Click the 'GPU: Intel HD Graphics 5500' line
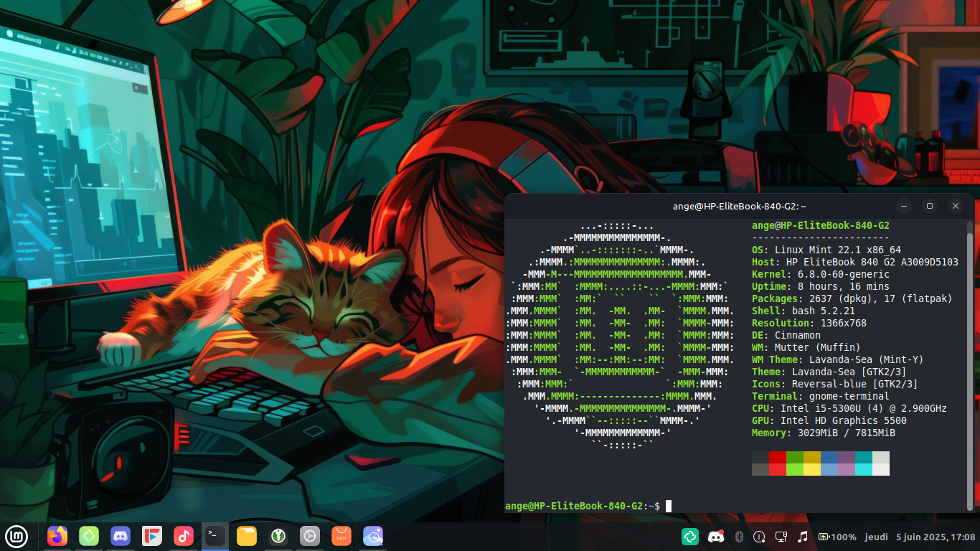The width and height of the screenshot is (980, 551). [x=829, y=420]
